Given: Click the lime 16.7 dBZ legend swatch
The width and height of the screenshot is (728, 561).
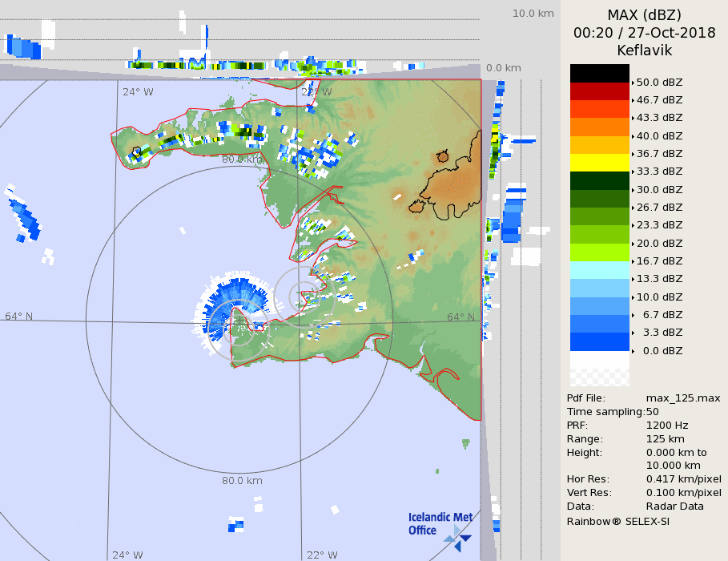Looking at the screenshot, I should pyautogui.click(x=600, y=252).
